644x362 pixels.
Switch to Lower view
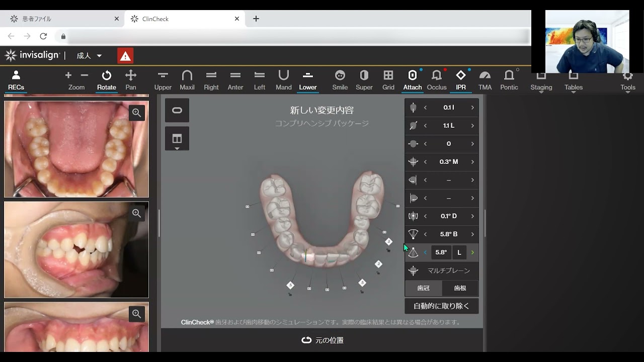point(308,80)
